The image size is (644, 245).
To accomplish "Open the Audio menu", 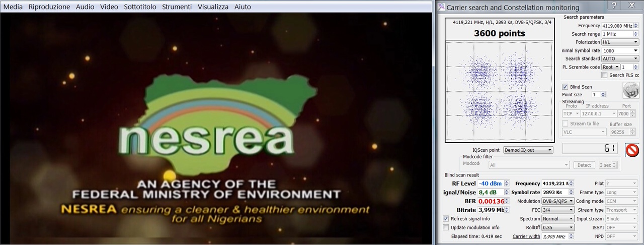I will (x=85, y=7).
